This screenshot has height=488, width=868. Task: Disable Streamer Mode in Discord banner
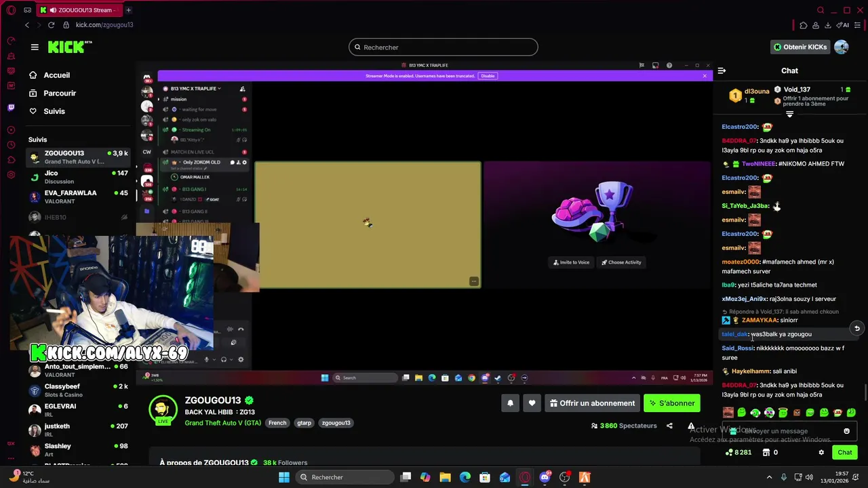click(488, 76)
